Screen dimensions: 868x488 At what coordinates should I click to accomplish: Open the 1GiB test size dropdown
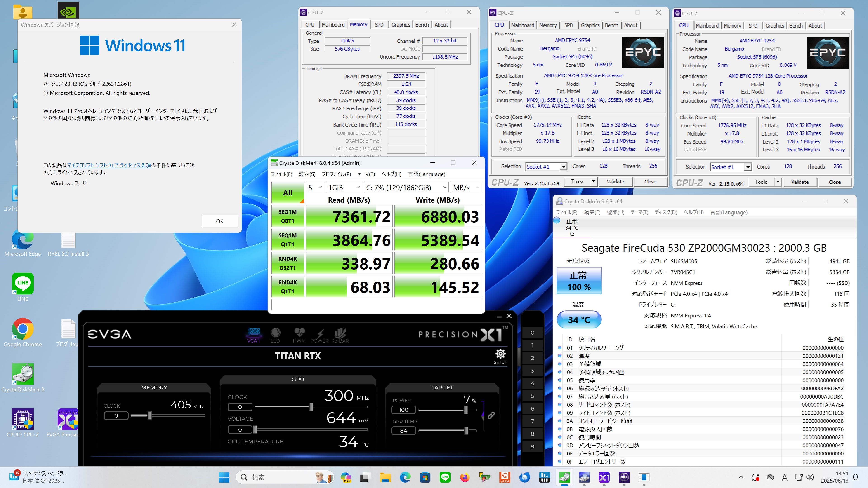344,188
